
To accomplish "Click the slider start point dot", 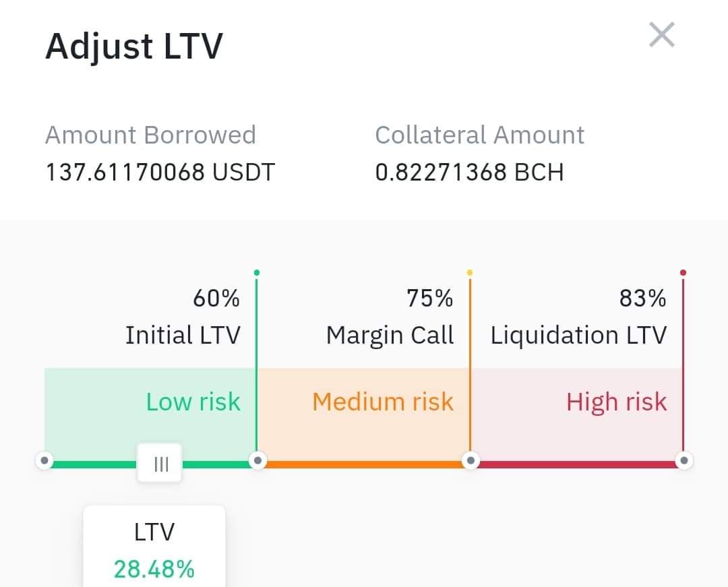I will click(44, 461).
